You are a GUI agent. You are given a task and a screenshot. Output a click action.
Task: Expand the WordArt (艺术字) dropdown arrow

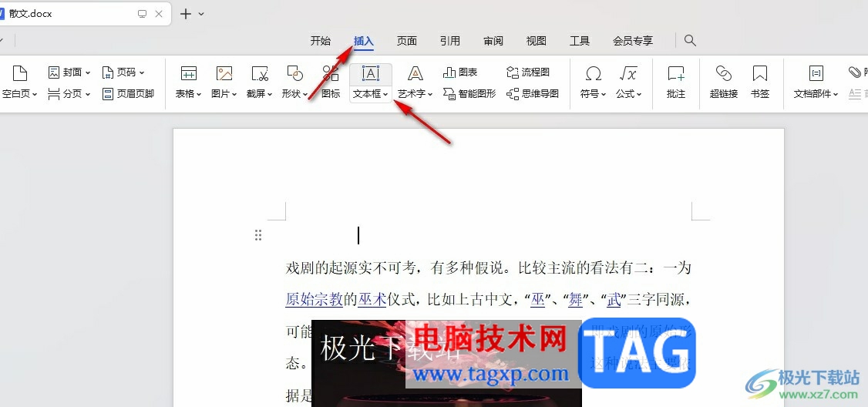[430, 95]
